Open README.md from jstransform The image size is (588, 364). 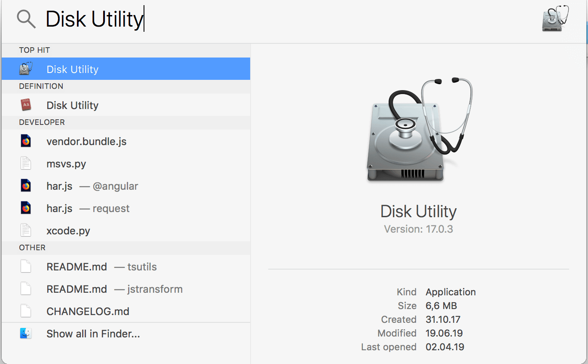[126, 289]
